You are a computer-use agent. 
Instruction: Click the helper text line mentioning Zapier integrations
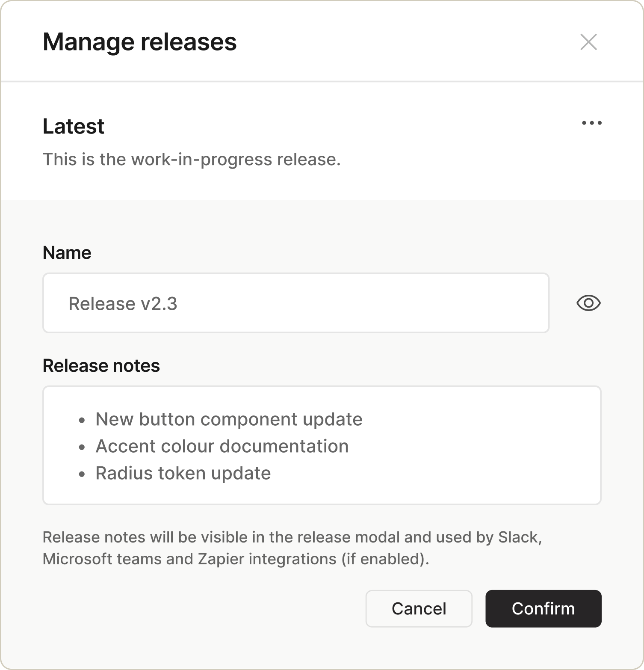(236, 559)
